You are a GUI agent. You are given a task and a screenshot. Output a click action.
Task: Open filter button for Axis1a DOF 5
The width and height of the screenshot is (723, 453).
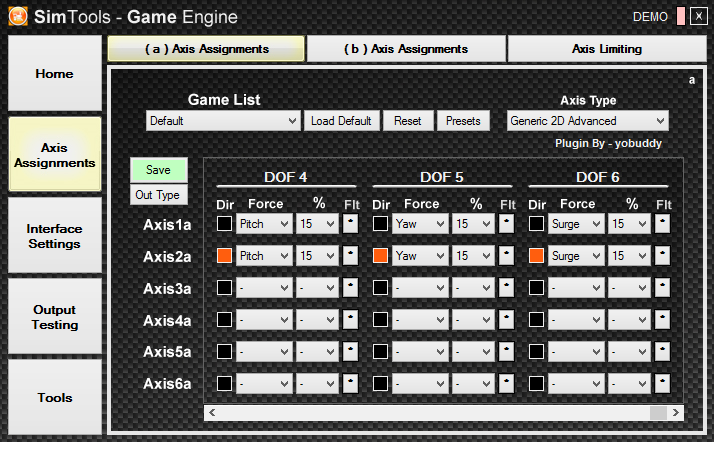click(x=506, y=224)
